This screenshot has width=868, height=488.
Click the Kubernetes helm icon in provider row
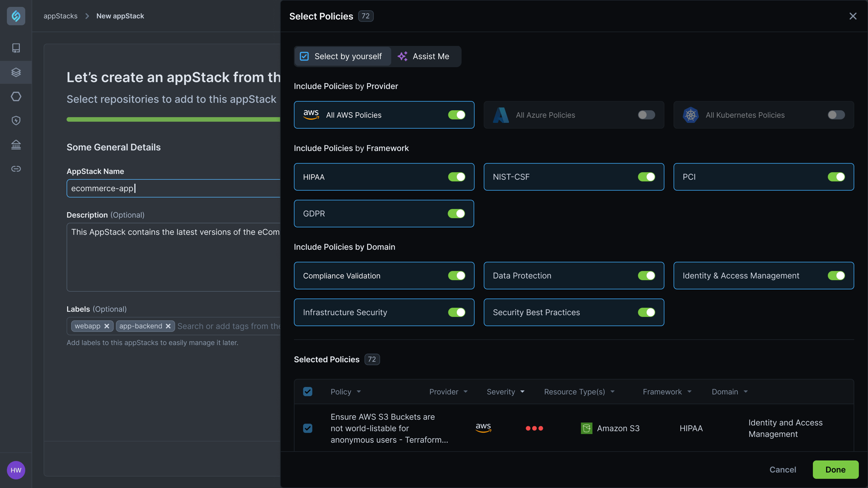(x=691, y=114)
